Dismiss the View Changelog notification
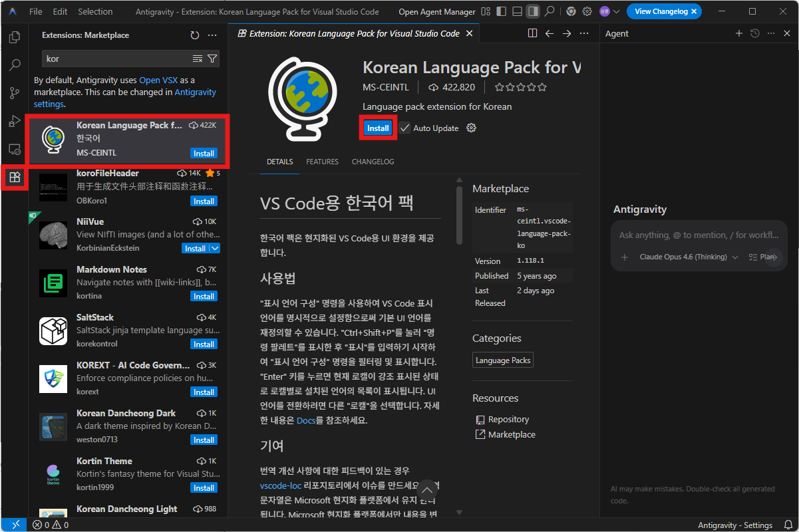Viewport: 799px width, 532px height. point(694,12)
